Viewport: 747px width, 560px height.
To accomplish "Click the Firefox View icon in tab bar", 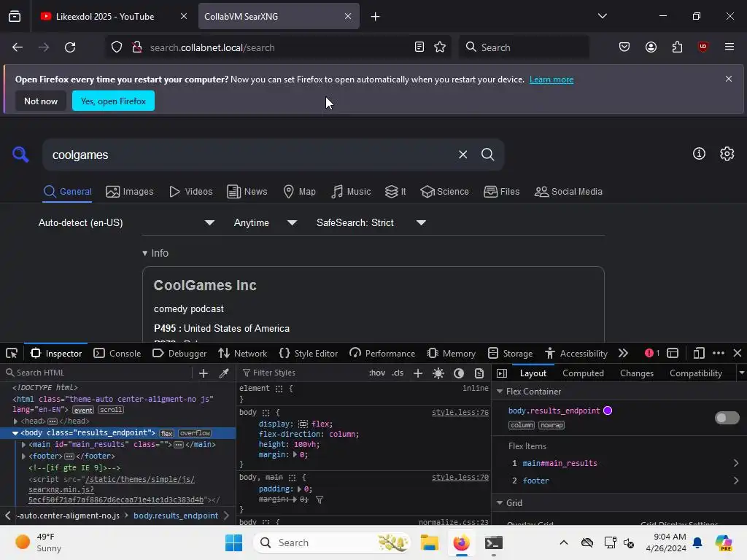I will [15, 16].
